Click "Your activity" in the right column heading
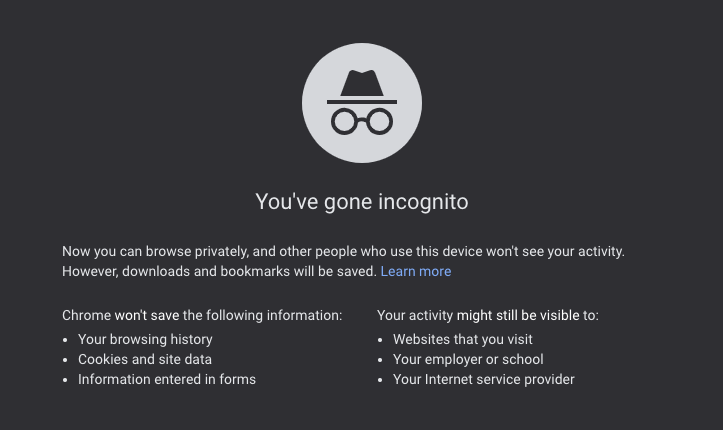 (x=414, y=315)
